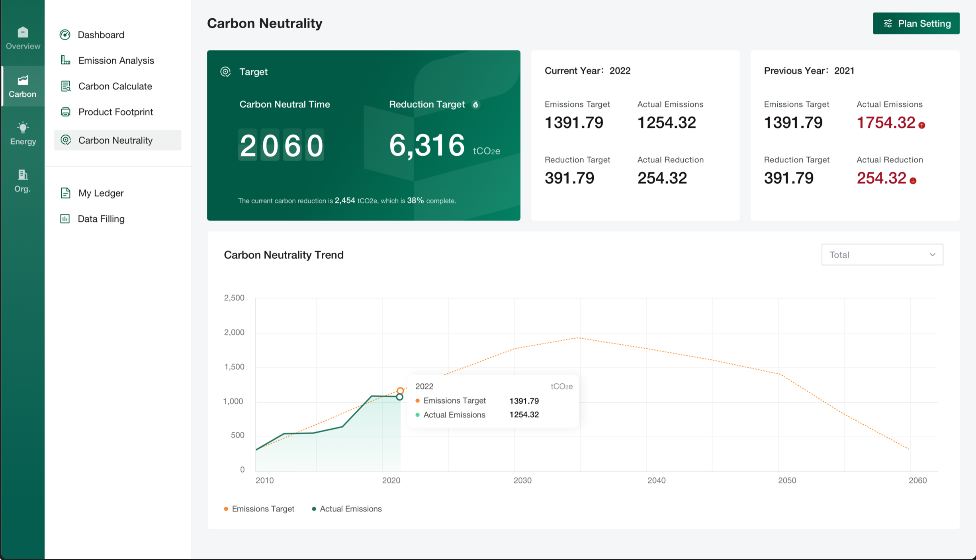Screen dimensions: 976x560
Task: Click the Target bullseye icon
Action: click(x=225, y=72)
